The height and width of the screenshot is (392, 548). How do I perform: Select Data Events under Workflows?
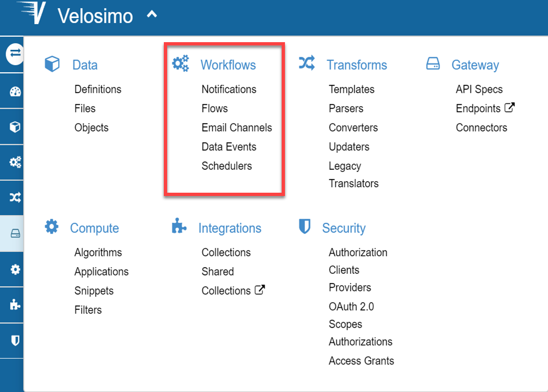tap(229, 147)
